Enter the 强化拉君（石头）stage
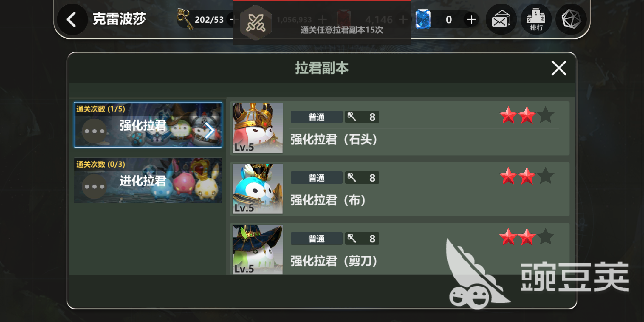Image resolution: width=644 pixels, height=322 pixels. tap(400, 128)
